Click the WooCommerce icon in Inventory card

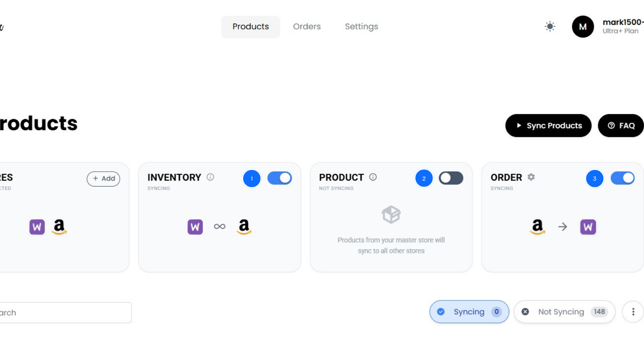(195, 226)
